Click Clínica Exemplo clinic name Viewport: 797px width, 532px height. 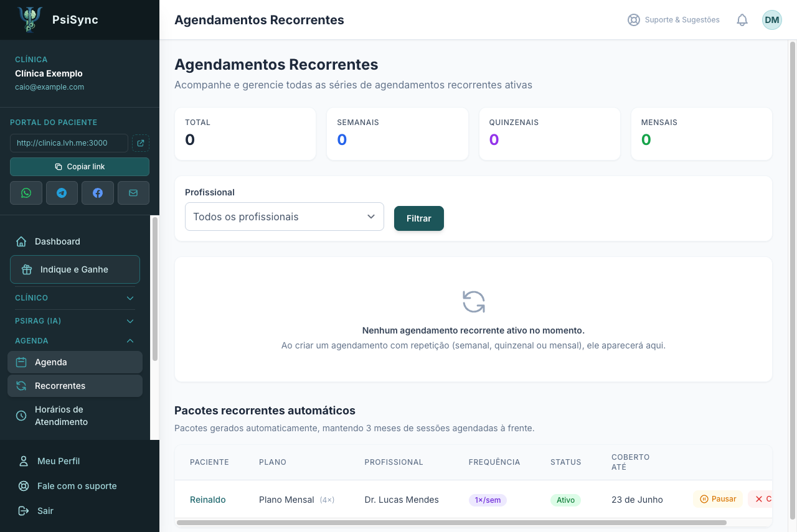tap(49, 73)
